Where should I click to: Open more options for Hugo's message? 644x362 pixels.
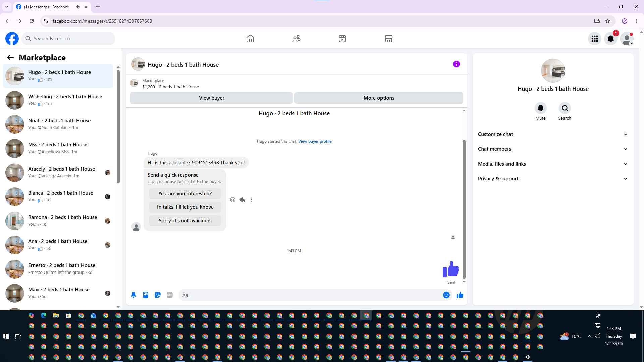pos(252,200)
